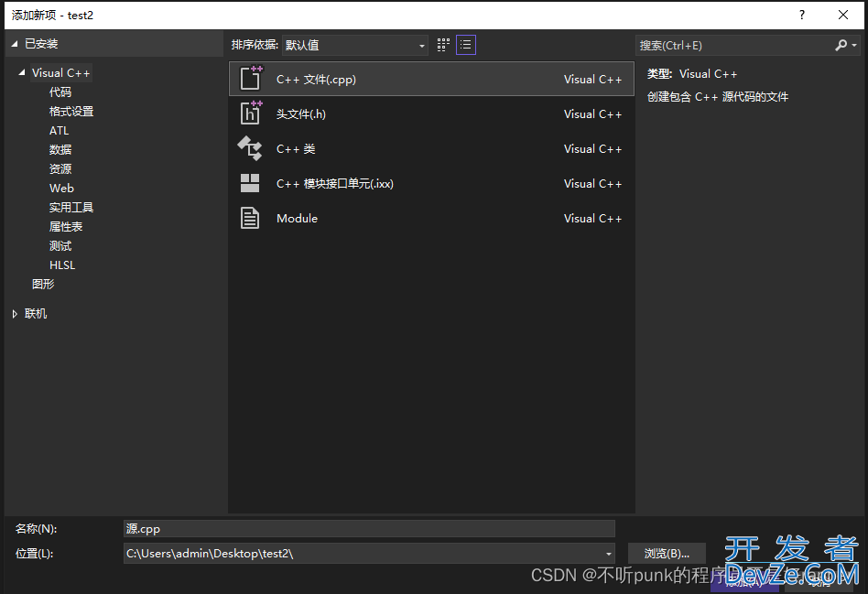Select 资源 category
The image size is (868, 594).
(60, 168)
